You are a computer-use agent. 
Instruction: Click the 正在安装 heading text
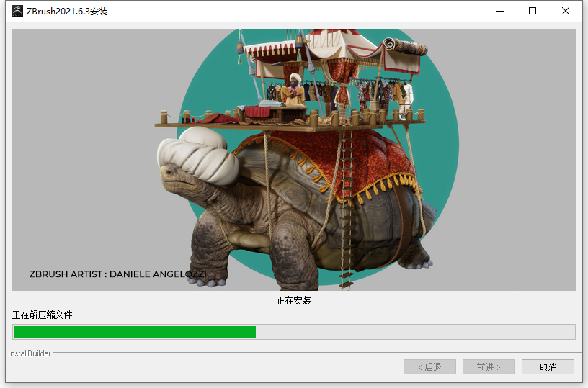click(293, 300)
